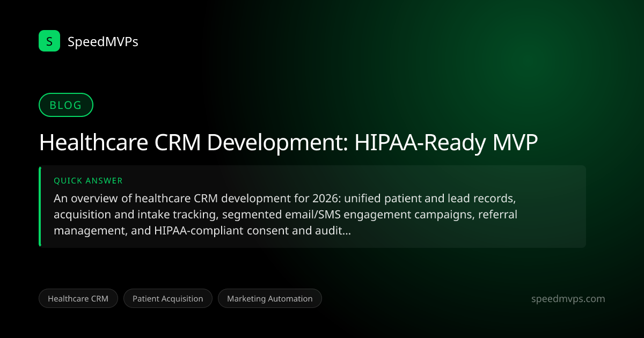Click the green S logo icon
The image size is (644, 338).
coord(49,41)
